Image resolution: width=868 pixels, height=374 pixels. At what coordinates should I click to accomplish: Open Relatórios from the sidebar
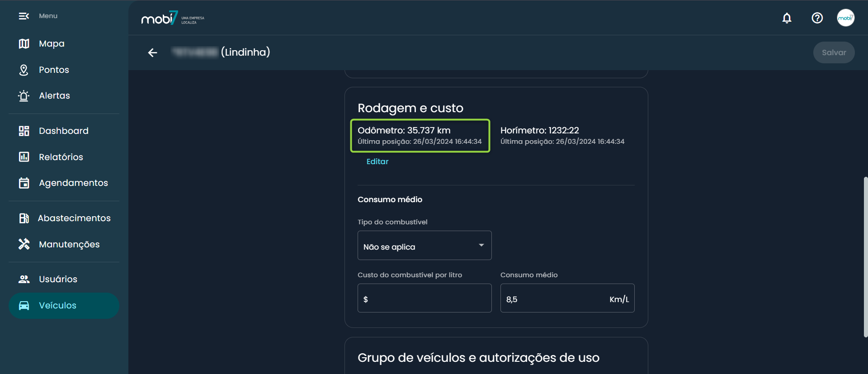(x=61, y=157)
